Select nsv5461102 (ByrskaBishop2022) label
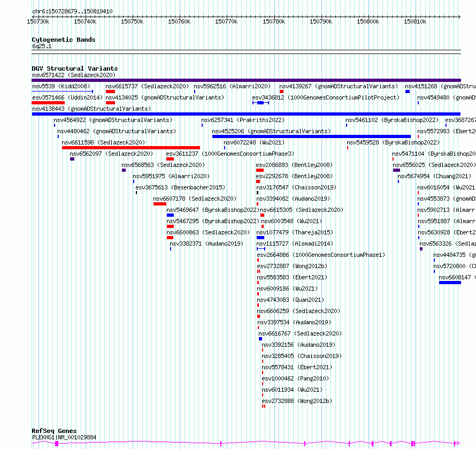This screenshot has width=476, height=449. 392,120
